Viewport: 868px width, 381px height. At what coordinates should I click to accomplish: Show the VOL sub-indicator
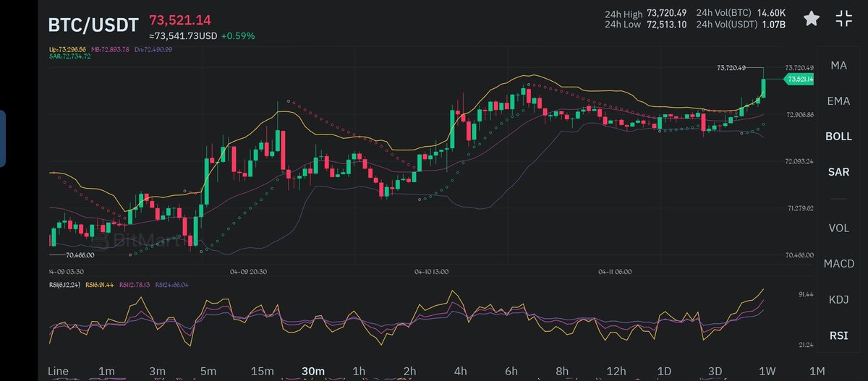pos(839,228)
